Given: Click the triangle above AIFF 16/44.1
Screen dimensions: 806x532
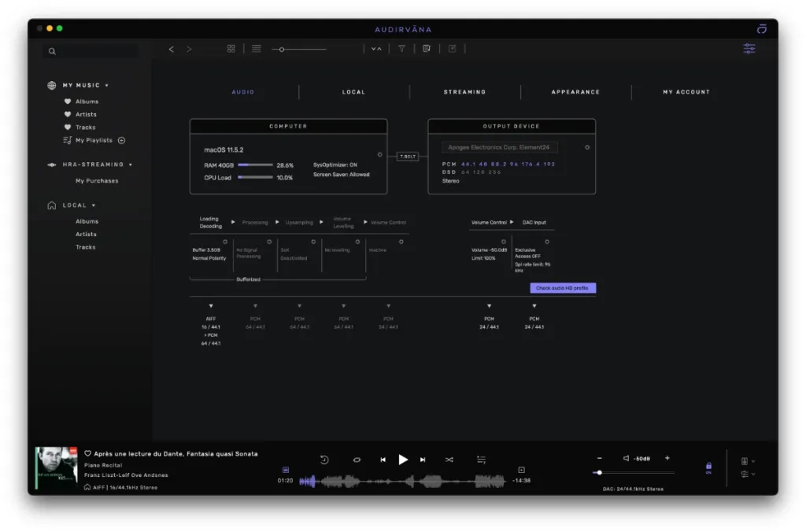Looking at the screenshot, I should click(211, 306).
